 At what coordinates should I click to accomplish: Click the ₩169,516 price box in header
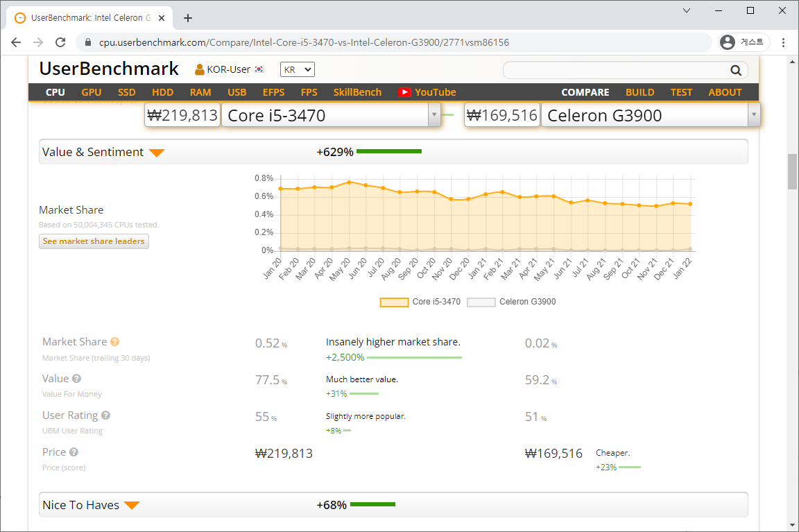click(x=502, y=115)
